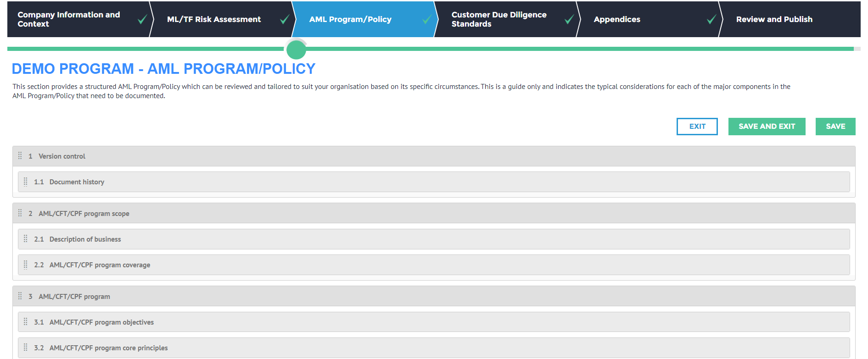Expand the 3.2 program core principles item
The width and height of the screenshot is (868, 359).
(434, 348)
